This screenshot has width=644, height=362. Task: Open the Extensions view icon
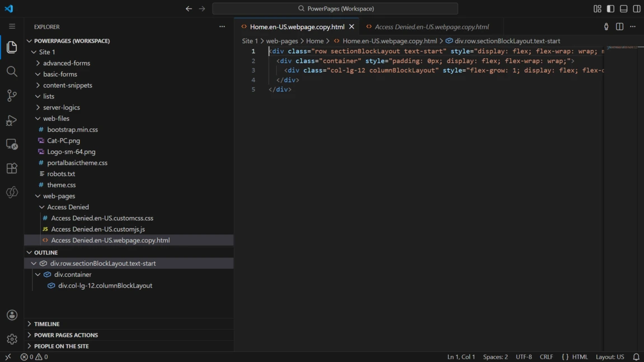point(12,168)
